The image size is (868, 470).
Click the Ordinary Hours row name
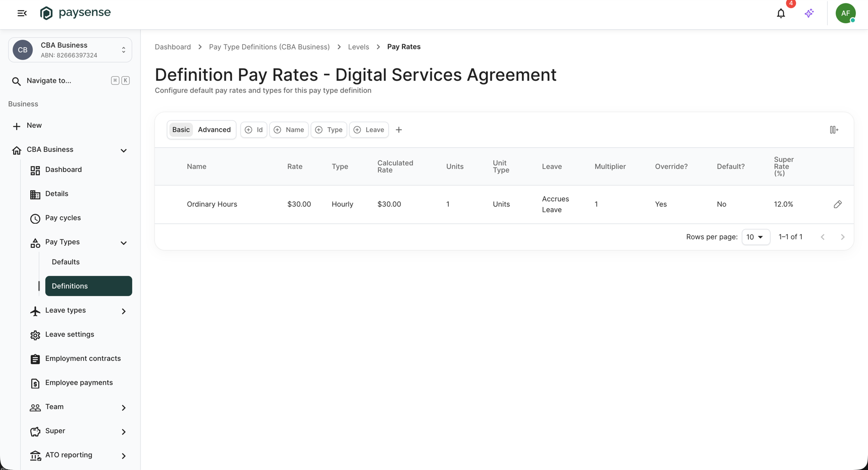coord(212,204)
